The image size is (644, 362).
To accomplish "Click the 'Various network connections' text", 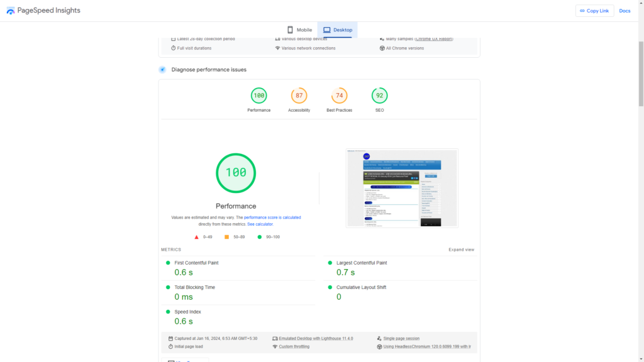I will click(308, 48).
